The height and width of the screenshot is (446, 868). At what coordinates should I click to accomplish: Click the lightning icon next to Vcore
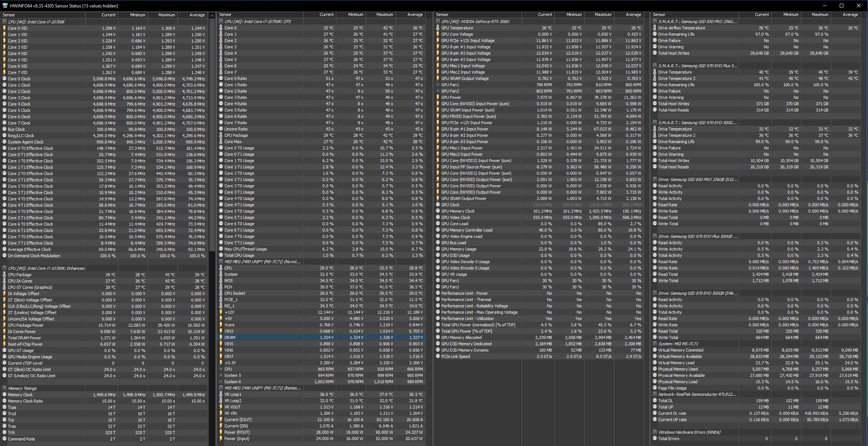(221, 325)
